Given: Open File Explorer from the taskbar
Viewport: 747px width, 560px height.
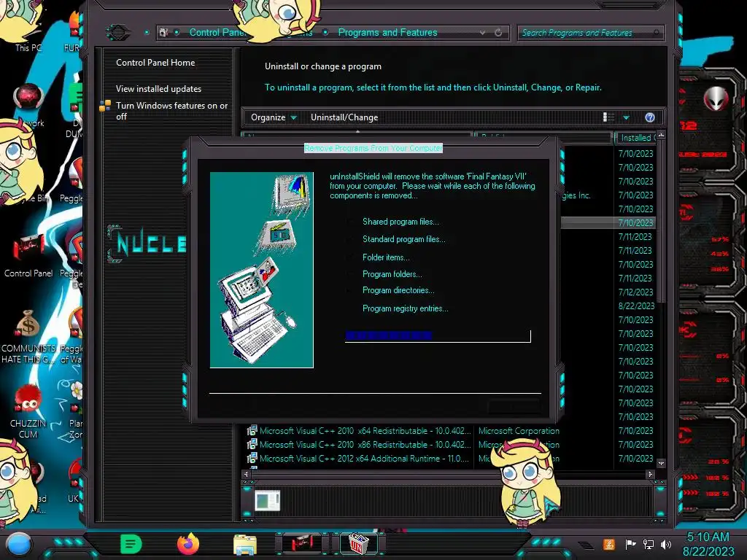Looking at the screenshot, I should [245, 544].
